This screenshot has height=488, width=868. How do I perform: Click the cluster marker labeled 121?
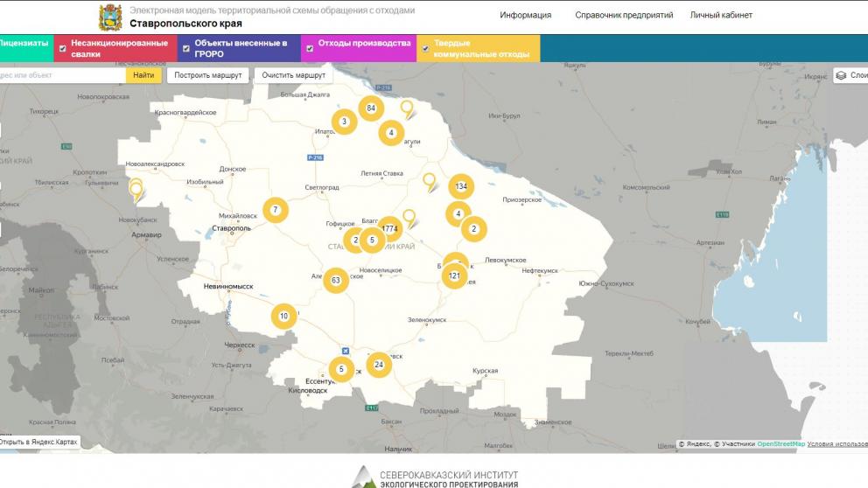tap(454, 276)
